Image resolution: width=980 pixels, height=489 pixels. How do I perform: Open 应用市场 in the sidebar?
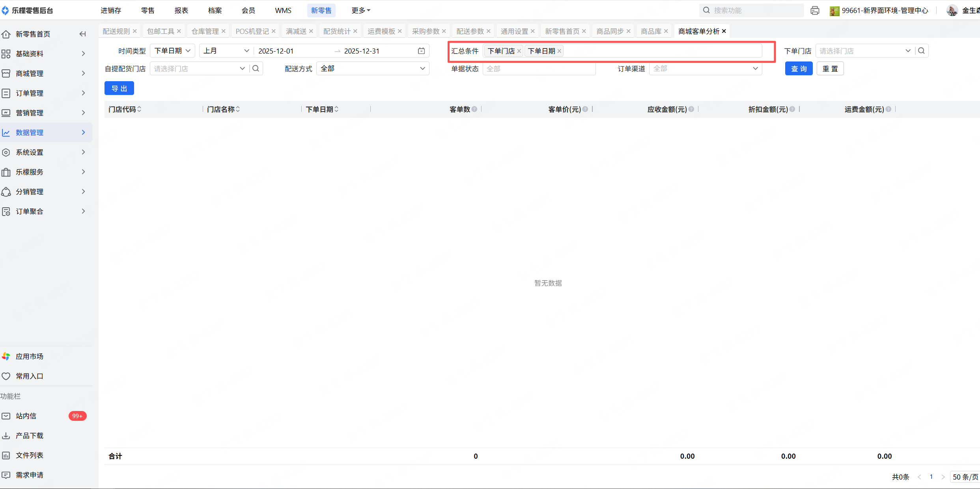point(29,356)
